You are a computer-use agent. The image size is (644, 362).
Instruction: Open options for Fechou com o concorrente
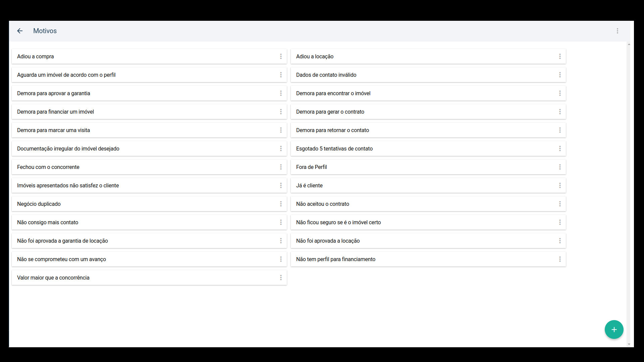(281, 167)
